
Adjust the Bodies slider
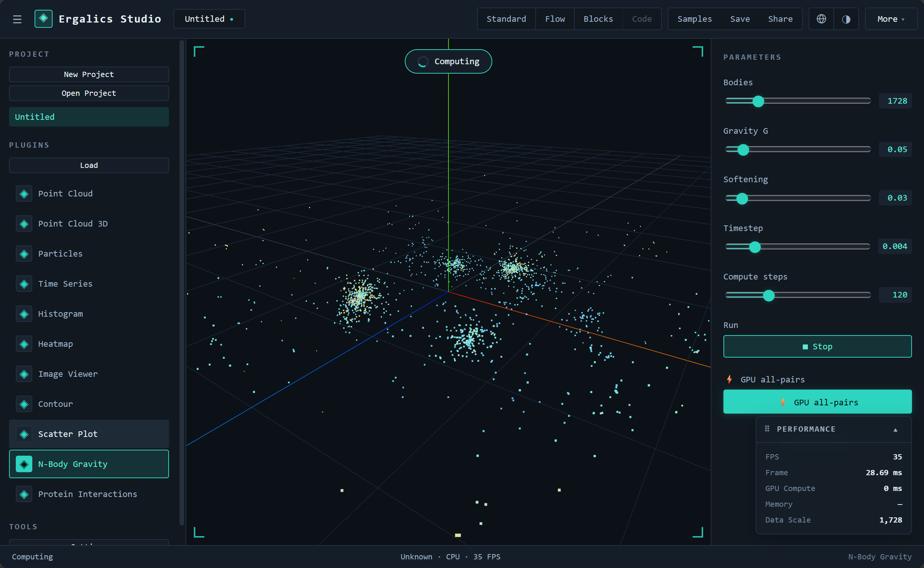coord(798,101)
